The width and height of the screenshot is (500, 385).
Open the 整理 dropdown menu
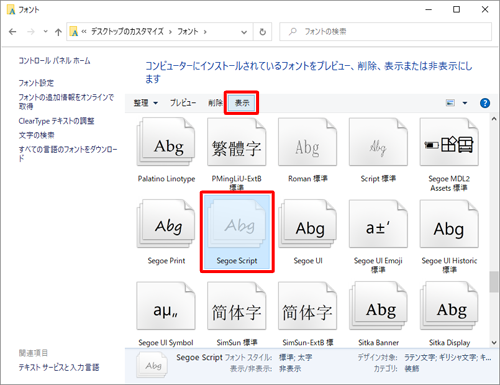point(146,103)
